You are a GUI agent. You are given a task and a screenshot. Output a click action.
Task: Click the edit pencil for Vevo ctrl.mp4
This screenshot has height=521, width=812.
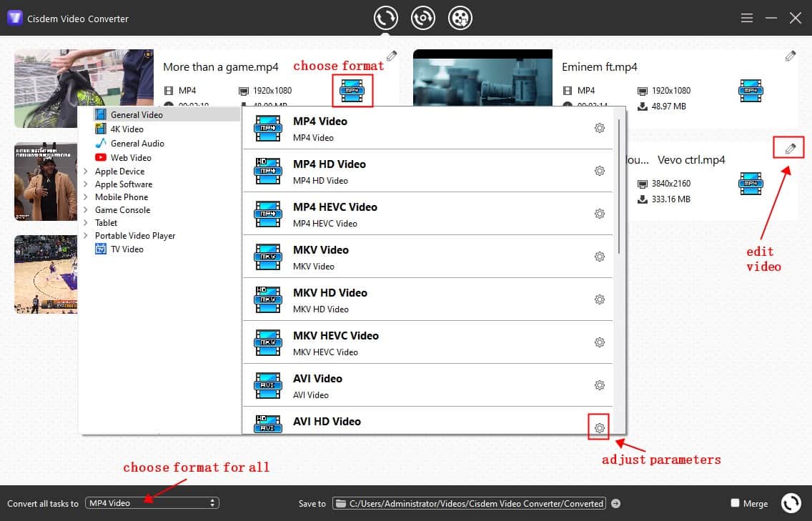(788, 148)
